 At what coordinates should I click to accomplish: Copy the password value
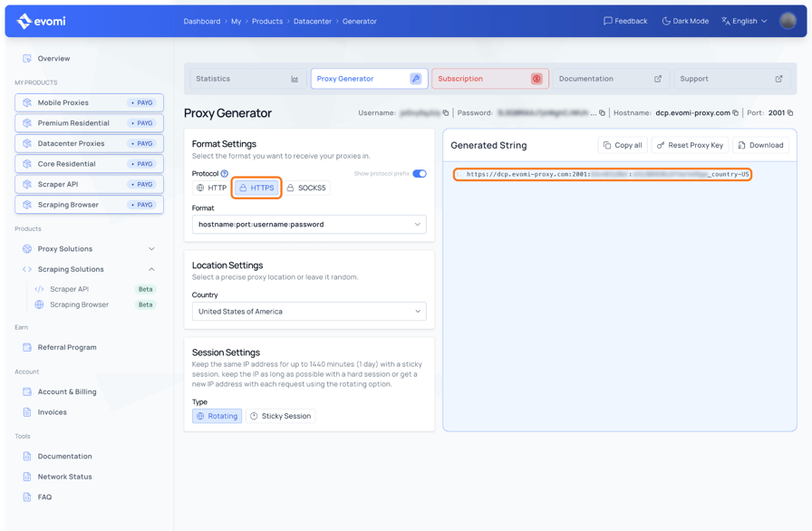tap(602, 113)
